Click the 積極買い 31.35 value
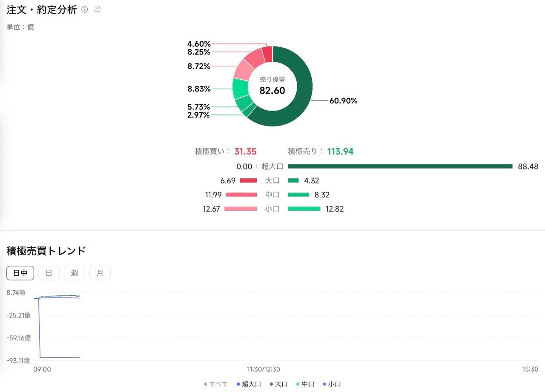The height and width of the screenshot is (392, 545). (245, 152)
